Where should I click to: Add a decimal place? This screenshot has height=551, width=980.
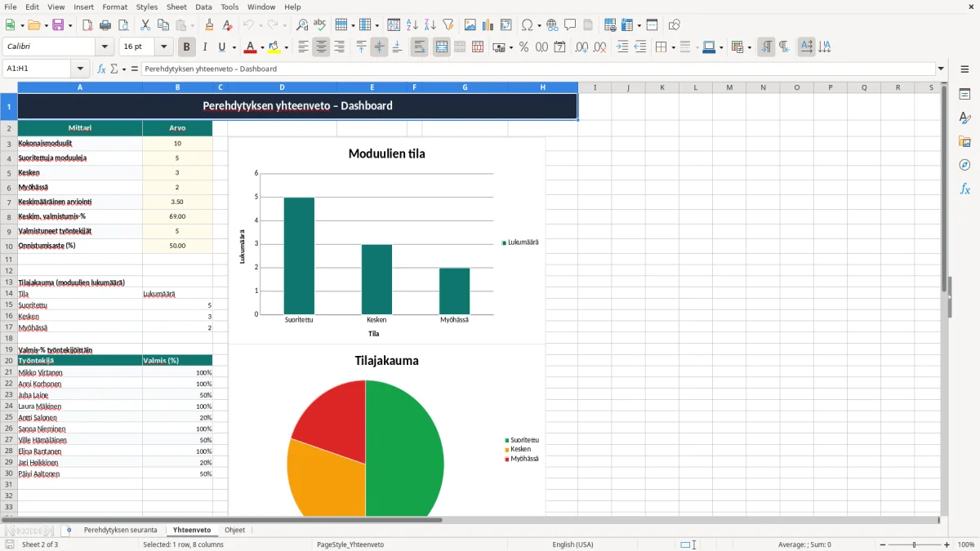click(x=581, y=47)
